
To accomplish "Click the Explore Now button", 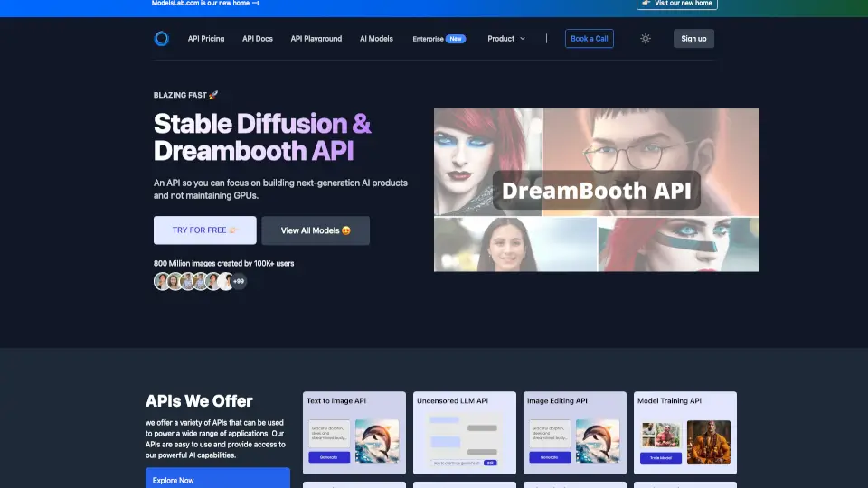I will (x=218, y=479).
